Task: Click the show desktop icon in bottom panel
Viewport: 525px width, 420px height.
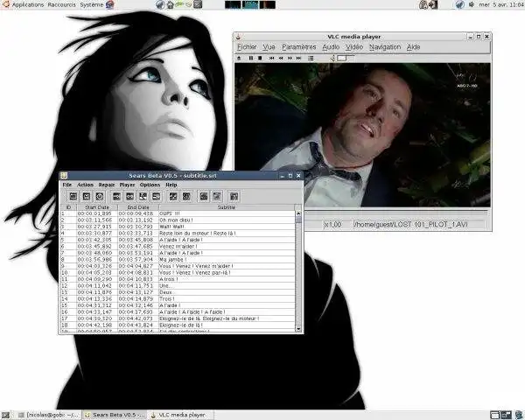Action: click(6, 416)
